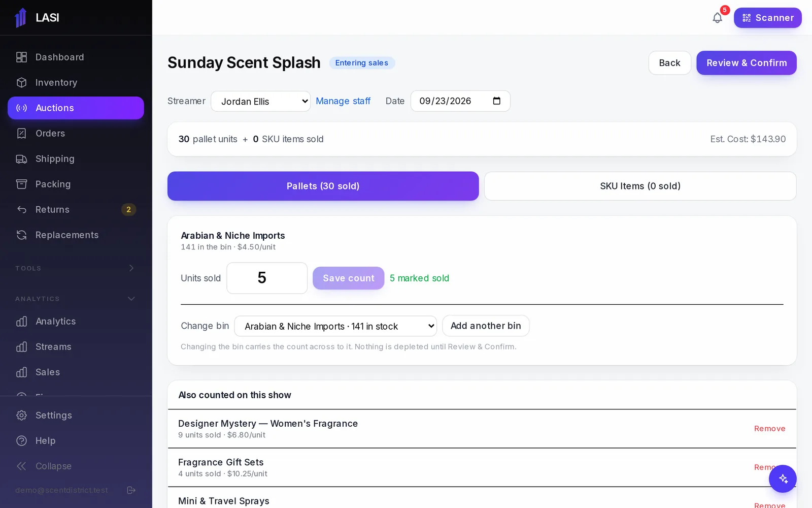Click the Mini & Travel Sprays row title
The image size is (812, 508).
224,501
